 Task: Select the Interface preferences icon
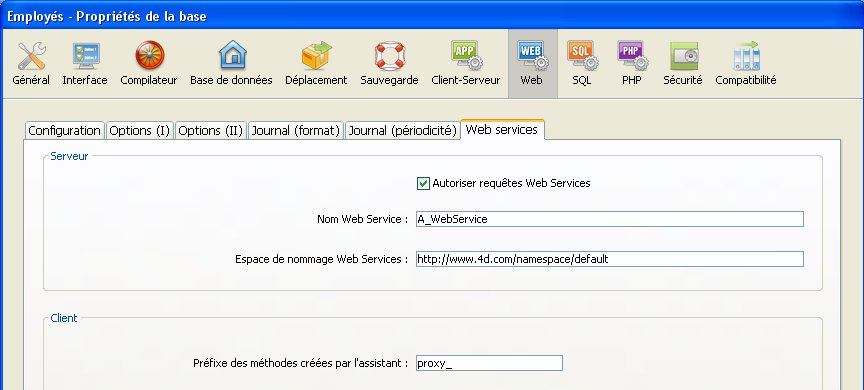85,56
